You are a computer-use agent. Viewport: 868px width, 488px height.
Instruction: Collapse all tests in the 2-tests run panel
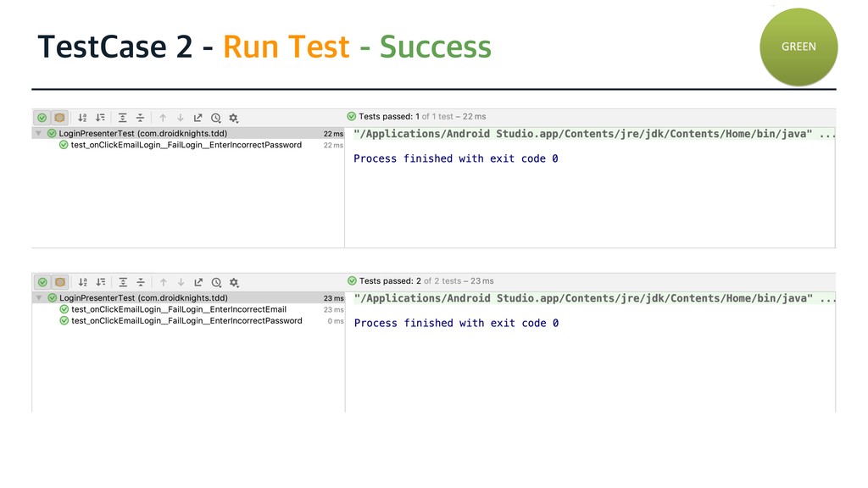141,282
